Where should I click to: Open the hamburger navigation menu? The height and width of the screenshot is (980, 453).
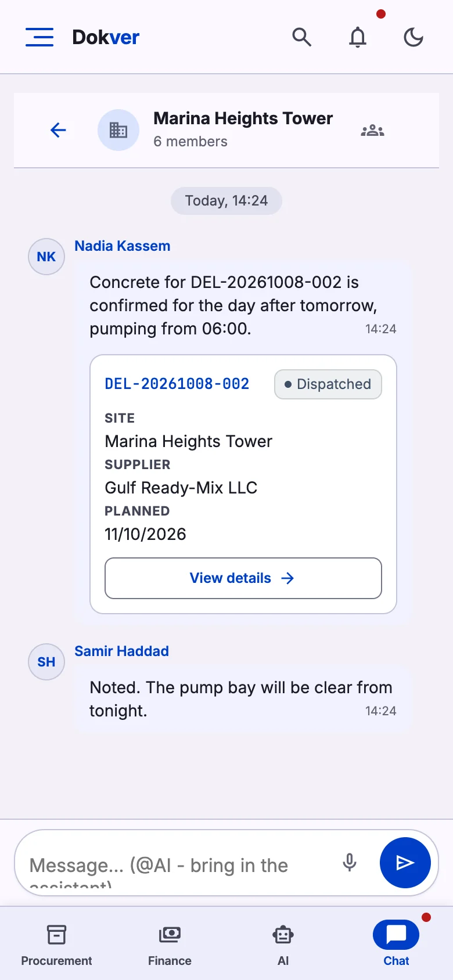39,37
